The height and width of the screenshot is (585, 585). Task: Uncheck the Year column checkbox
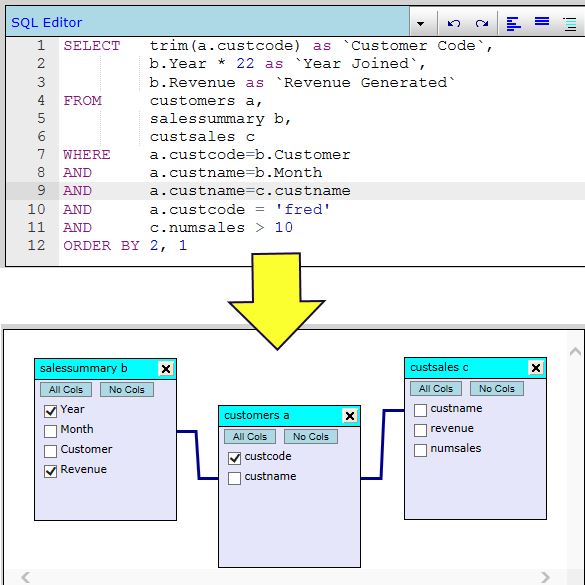(50, 411)
